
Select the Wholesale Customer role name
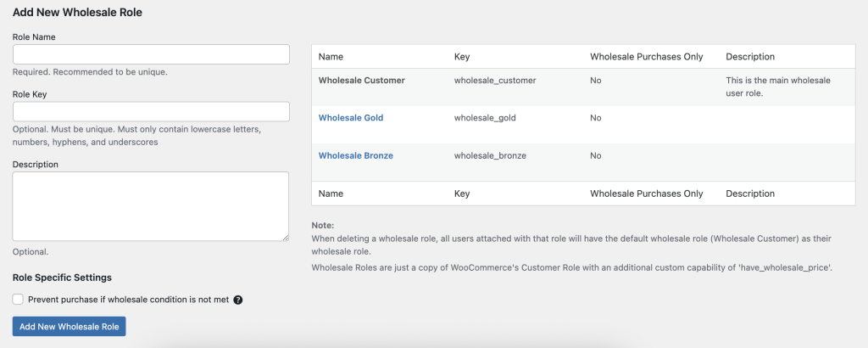tap(362, 81)
